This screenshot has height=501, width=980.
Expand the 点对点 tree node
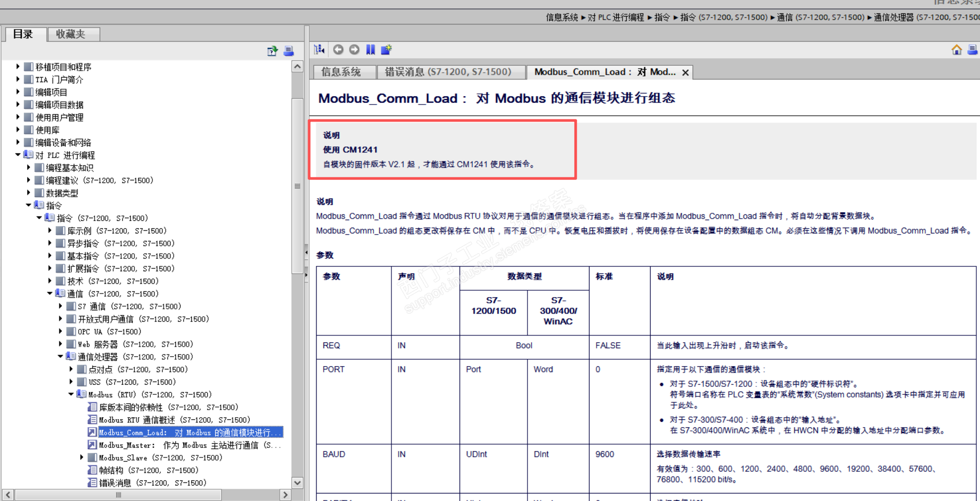click(71, 369)
